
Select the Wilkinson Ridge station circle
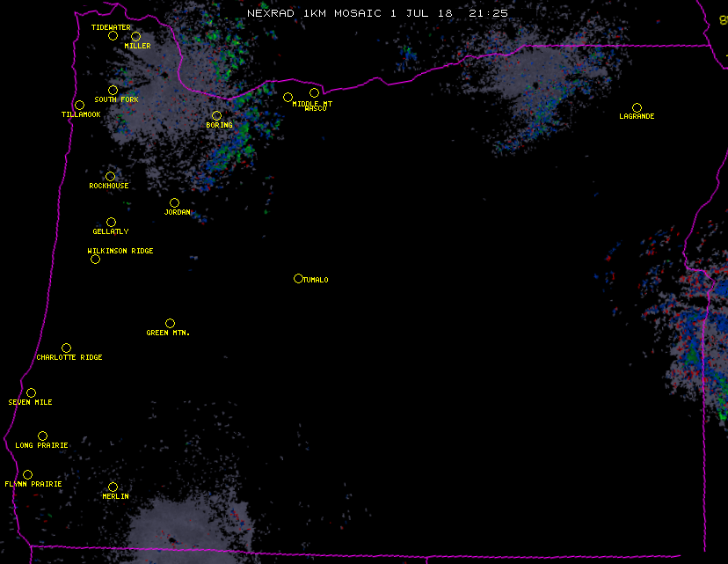(x=95, y=259)
